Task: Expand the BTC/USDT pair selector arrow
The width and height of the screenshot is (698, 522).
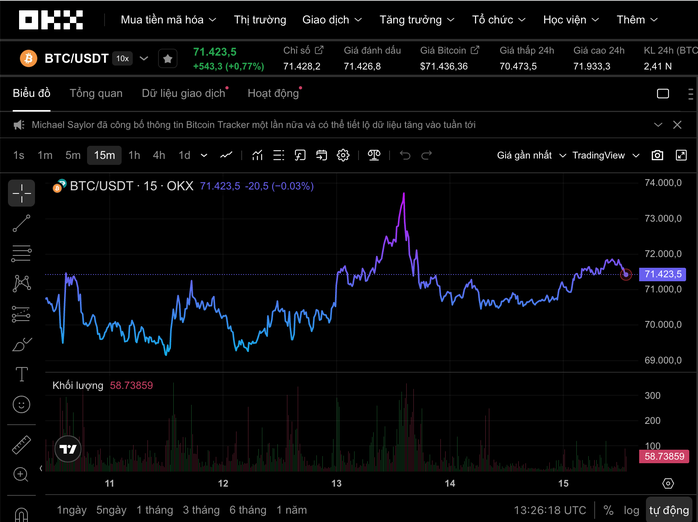Action: [x=144, y=59]
